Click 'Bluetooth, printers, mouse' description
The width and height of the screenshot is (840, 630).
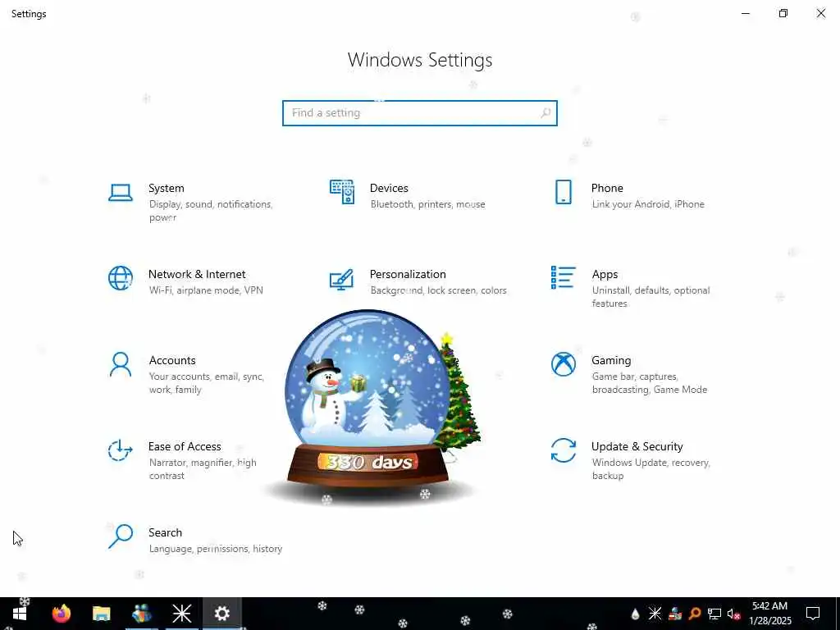[x=427, y=204]
